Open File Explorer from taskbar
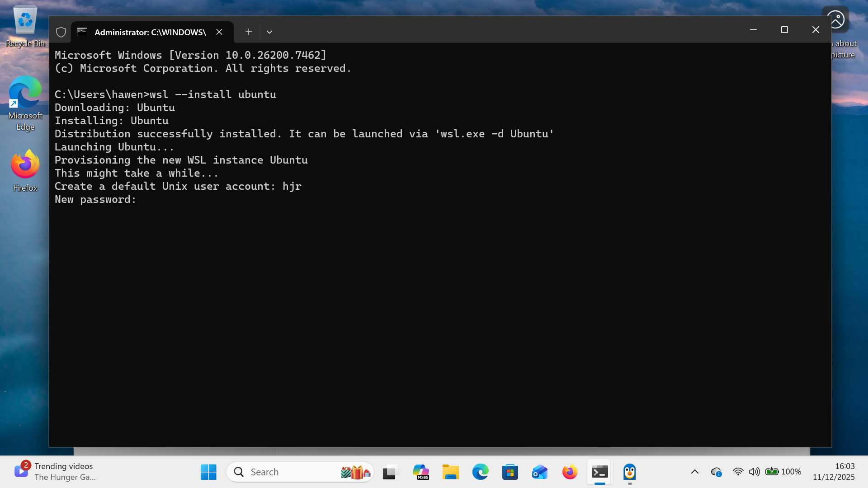Screen dimensions: 868x488 [450, 471]
